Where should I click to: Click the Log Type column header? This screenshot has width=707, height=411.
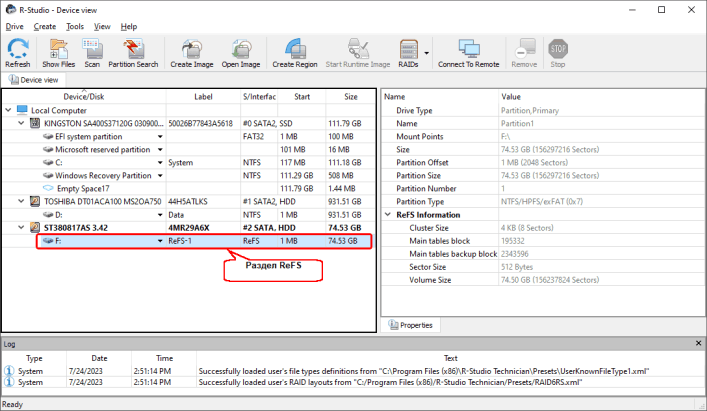(x=34, y=358)
